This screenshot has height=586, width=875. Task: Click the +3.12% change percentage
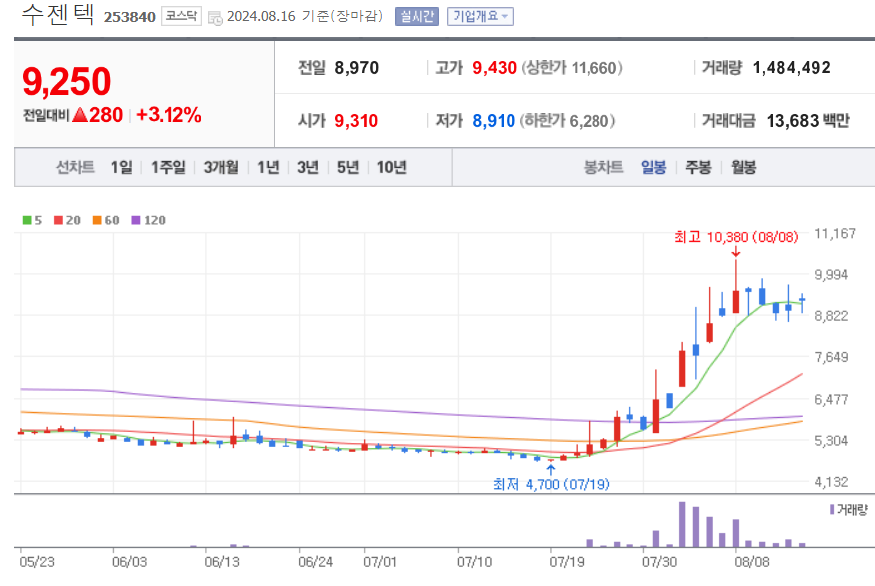pyautogui.click(x=169, y=115)
